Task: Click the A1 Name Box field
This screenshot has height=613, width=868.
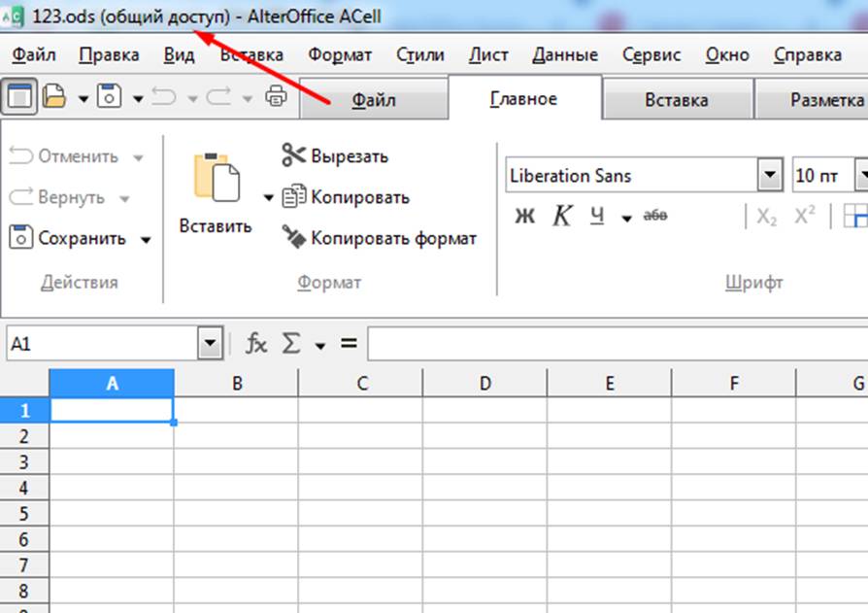Action: (x=102, y=344)
